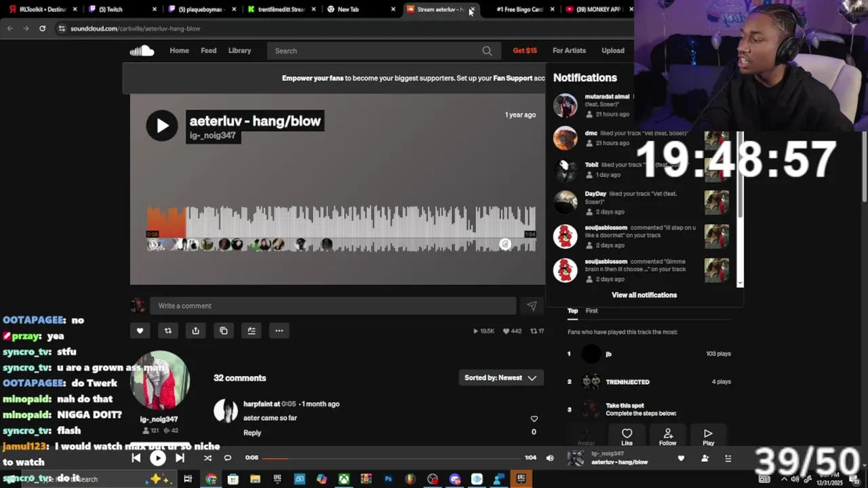Click the Upload link

tap(613, 51)
